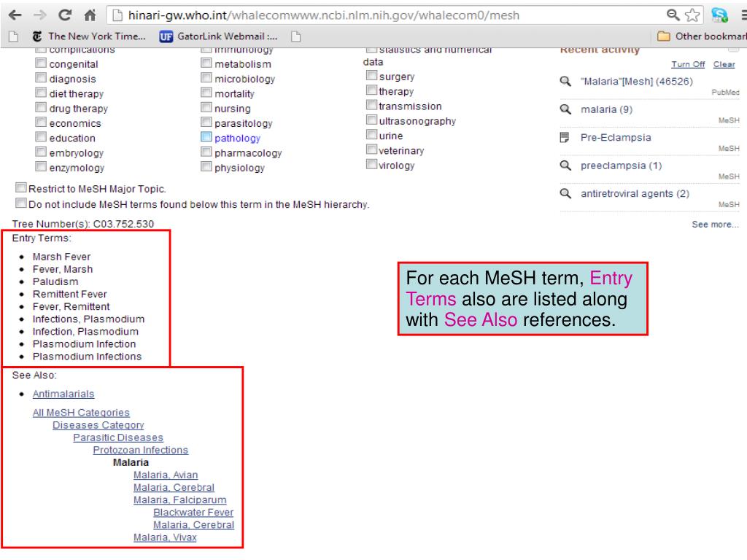Open Protozoan Infections in the hierarchy
Screen dimensions: 747x560
point(141,450)
